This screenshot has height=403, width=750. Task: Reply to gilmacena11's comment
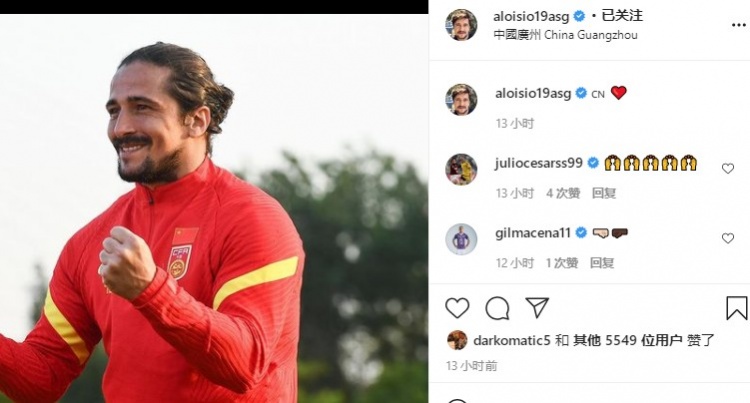pyautogui.click(x=602, y=263)
